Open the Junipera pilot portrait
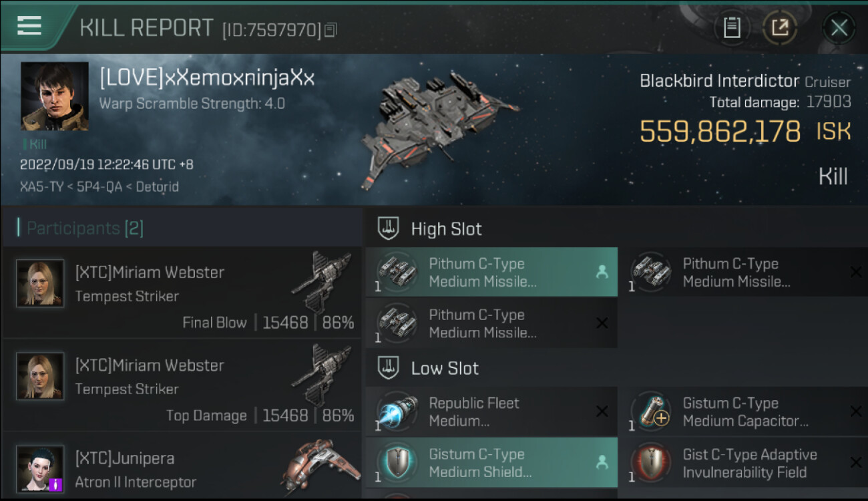 click(40, 469)
